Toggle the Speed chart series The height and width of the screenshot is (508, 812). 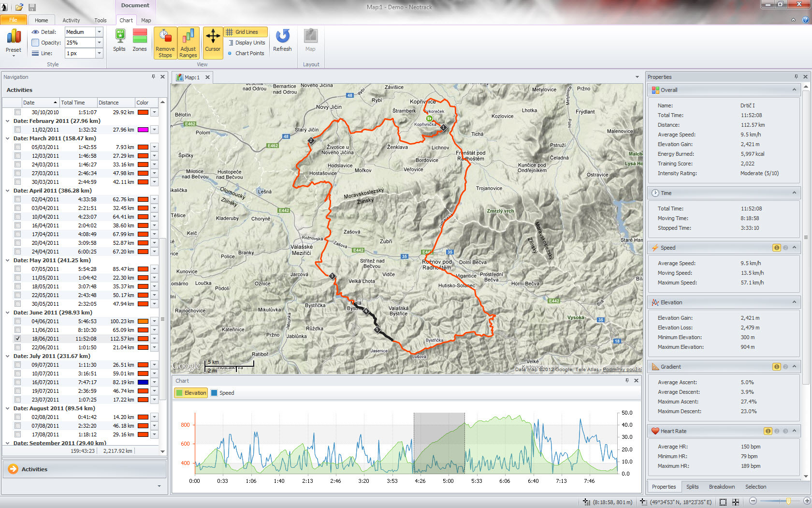(x=222, y=393)
